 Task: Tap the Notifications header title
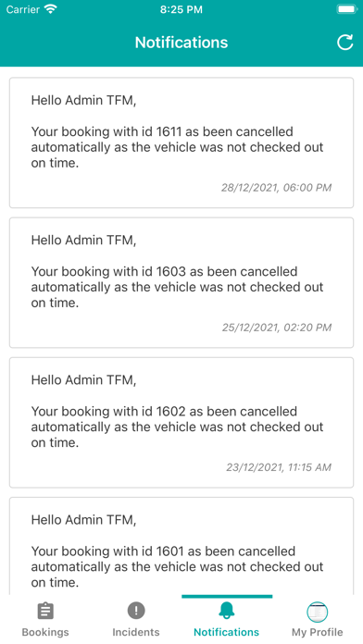[181, 43]
